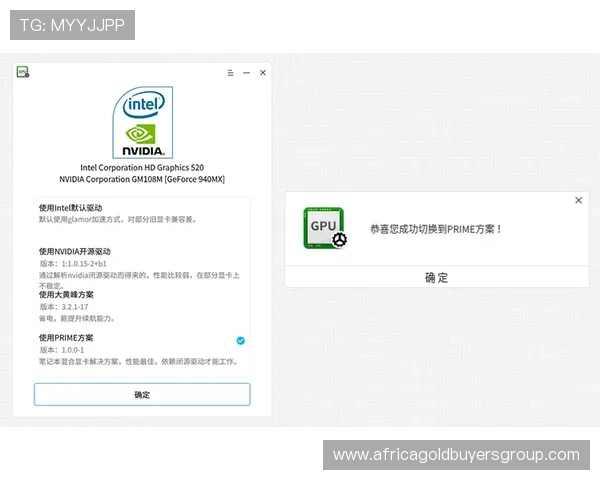Click the Intel NVIDIA logo image
Image resolution: width=600 pixels, height=480 pixels.
coord(143,122)
